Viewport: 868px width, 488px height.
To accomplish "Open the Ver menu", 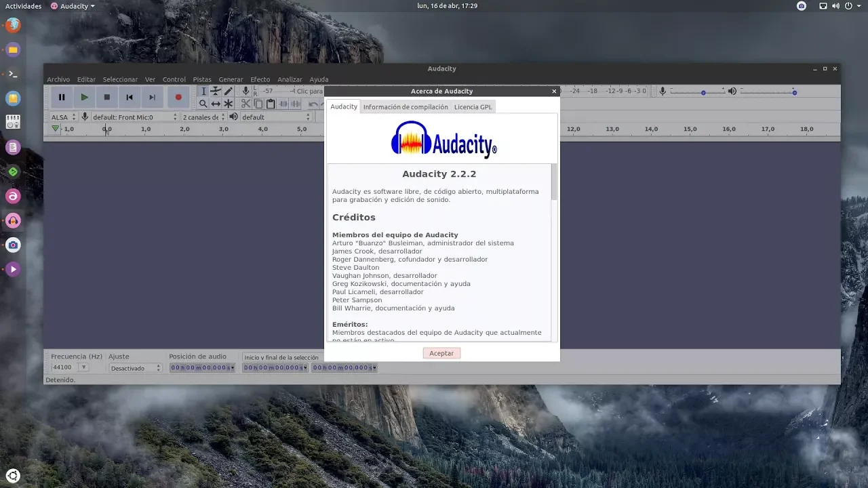I will pos(150,79).
